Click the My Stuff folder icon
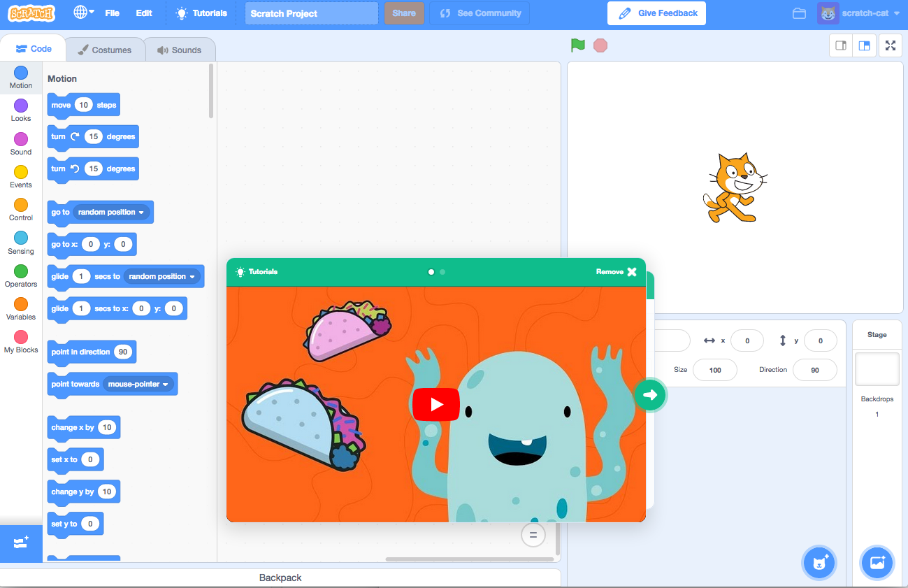The height and width of the screenshot is (588, 908). click(x=799, y=13)
